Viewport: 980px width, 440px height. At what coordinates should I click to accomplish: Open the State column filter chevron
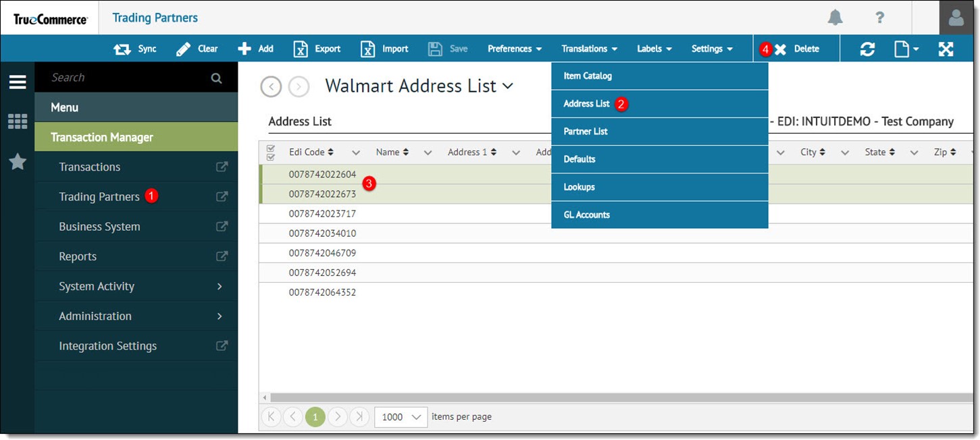tap(914, 153)
